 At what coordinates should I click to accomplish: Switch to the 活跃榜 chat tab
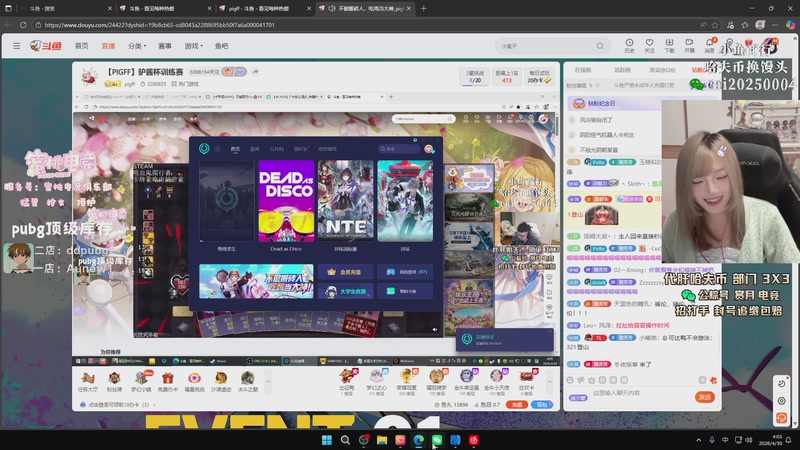622,70
